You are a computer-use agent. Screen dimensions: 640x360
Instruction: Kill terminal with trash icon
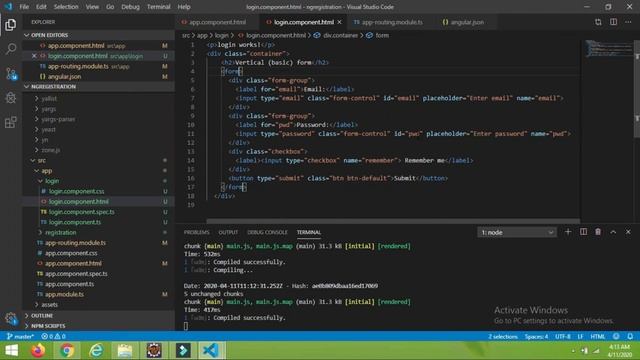point(598,232)
